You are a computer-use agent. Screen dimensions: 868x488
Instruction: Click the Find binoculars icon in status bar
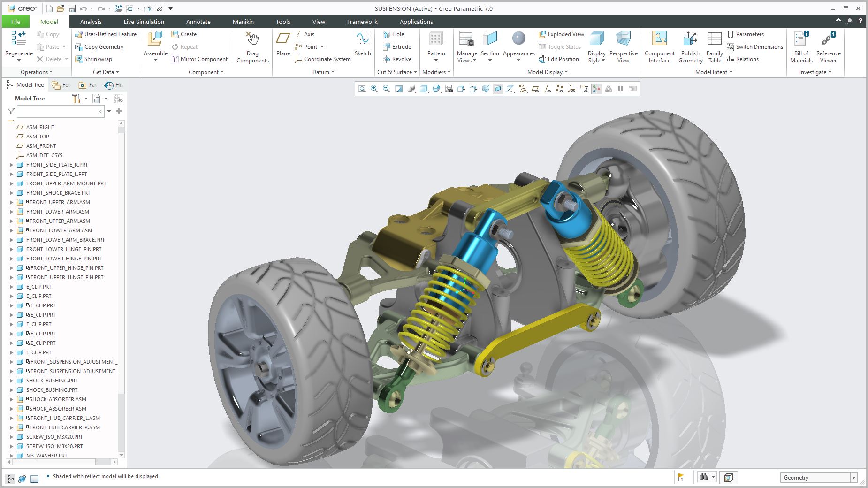click(703, 477)
